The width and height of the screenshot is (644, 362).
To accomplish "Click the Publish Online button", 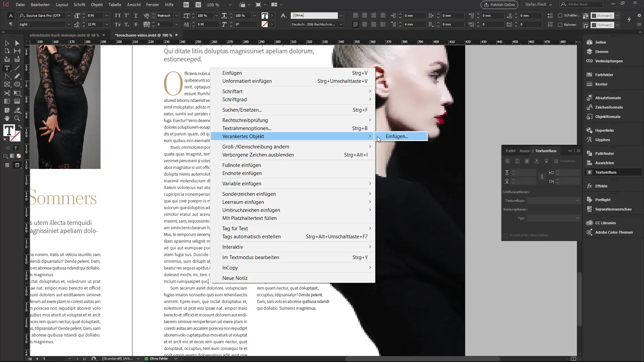I will pos(499,5).
